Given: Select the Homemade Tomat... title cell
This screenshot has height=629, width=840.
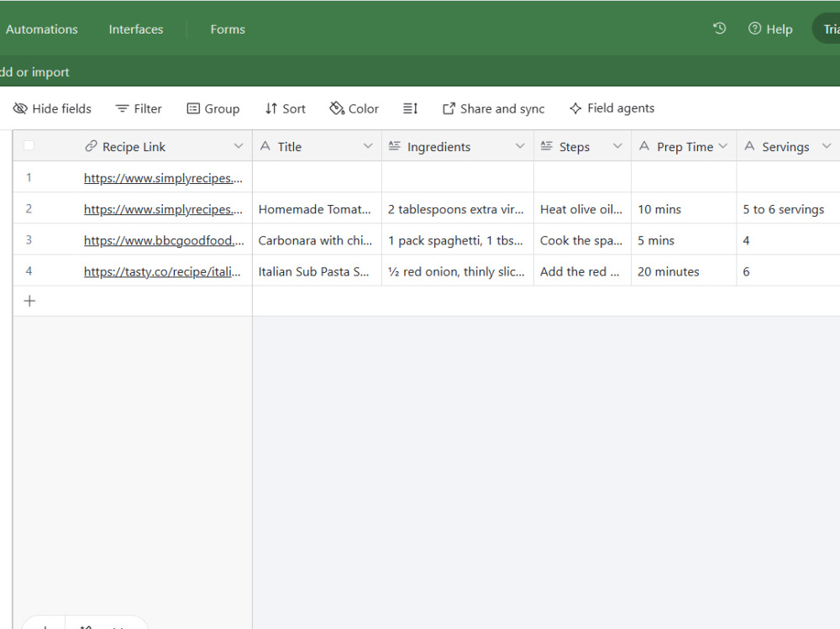Looking at the screenshot, I should [x=318, y=209].
